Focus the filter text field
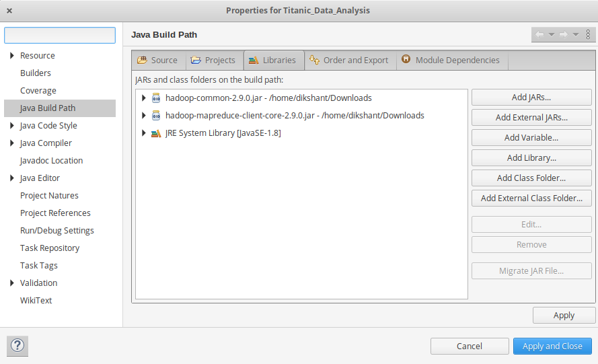This screenshot has width=598, height=364. click(x=60, y=35)
